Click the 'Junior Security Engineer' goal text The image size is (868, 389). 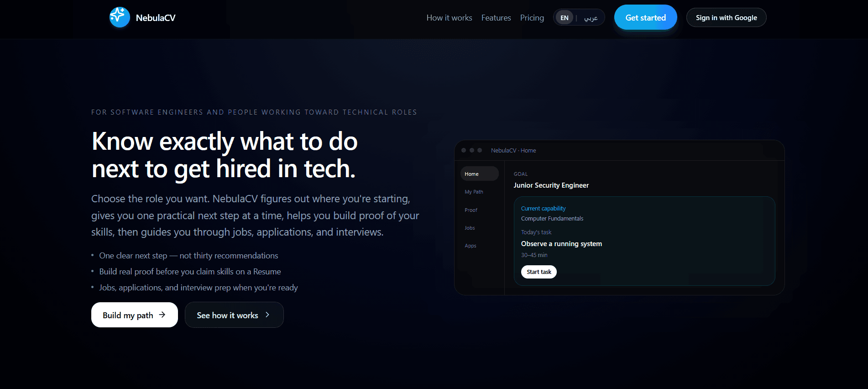(551, 185)
